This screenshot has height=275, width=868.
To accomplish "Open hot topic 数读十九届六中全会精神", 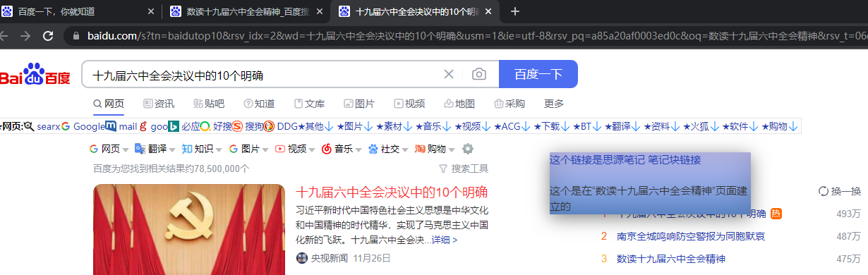I will pos(671,259).
